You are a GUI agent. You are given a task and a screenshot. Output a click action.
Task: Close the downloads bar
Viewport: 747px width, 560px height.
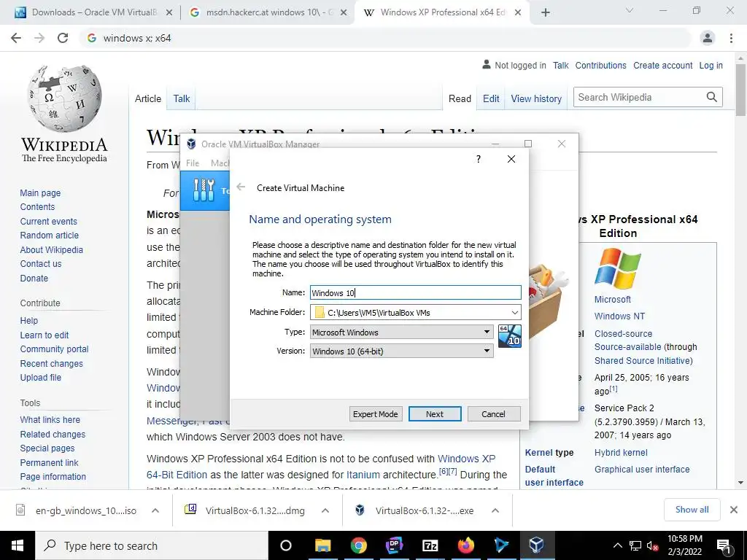pos(734,510)
